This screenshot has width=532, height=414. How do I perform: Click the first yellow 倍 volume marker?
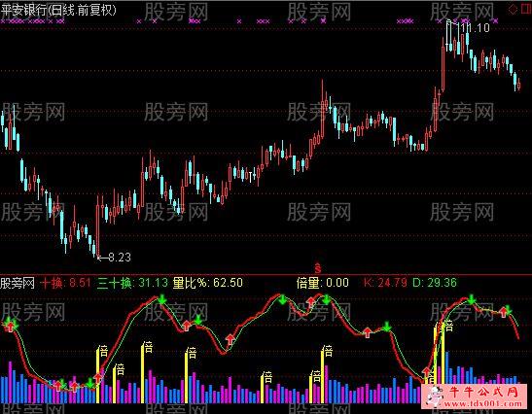[103, 351]
